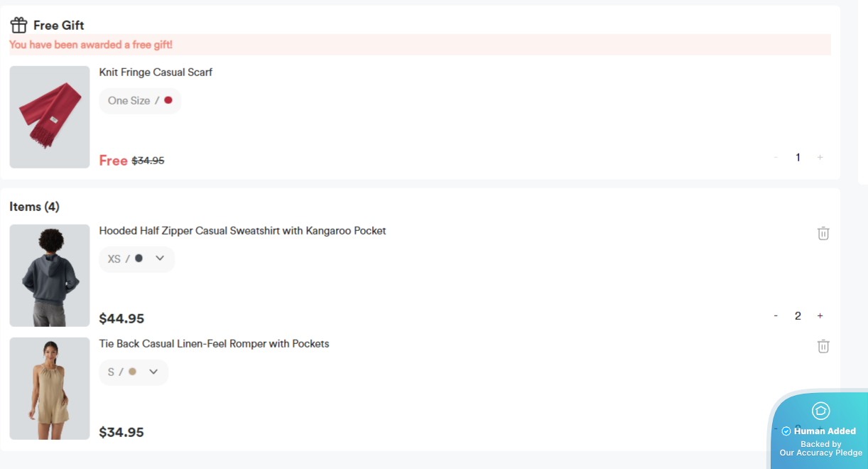Open the Hooded Half Zipper Casual Sweatshirt title

[x=242, y=231]
